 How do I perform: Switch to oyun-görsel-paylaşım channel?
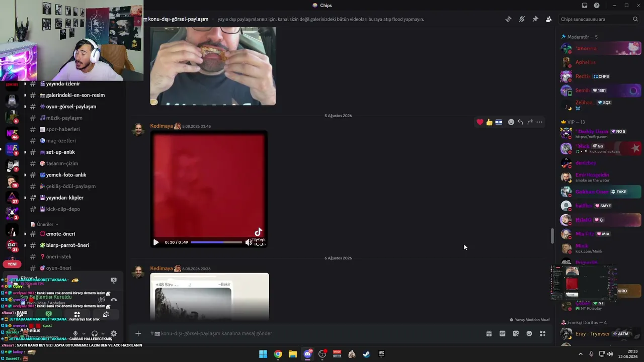[71, 107]
